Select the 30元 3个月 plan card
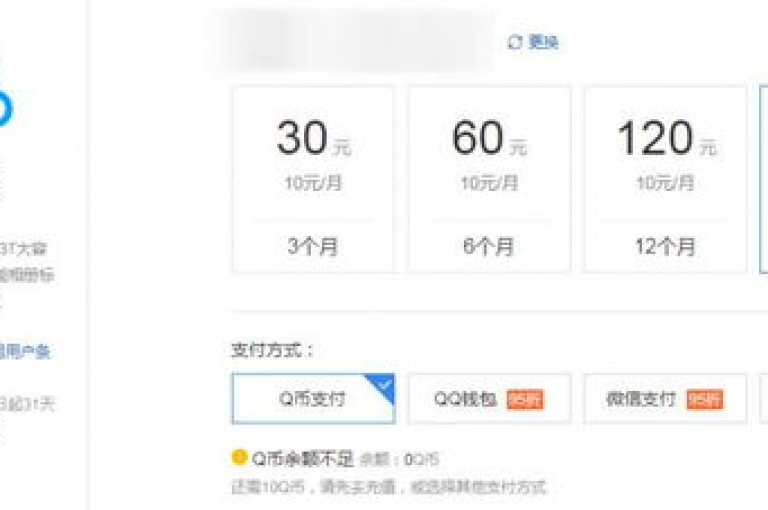This screenshot has width=768, height=510. pyautogui.click(x=313, y=179)
